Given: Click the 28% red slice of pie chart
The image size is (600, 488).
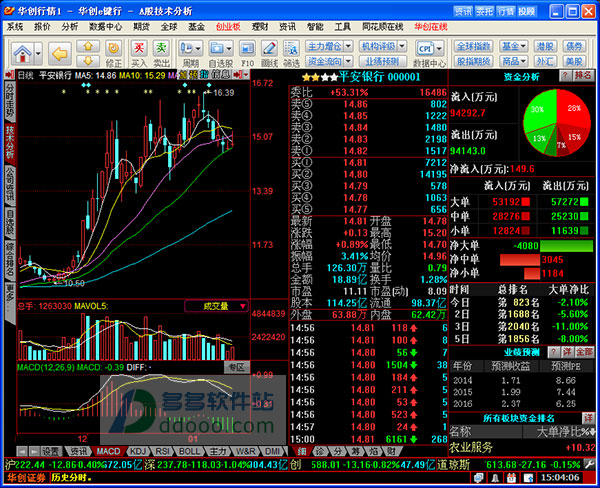Looking at the screenshot, I should pos(573,109).
